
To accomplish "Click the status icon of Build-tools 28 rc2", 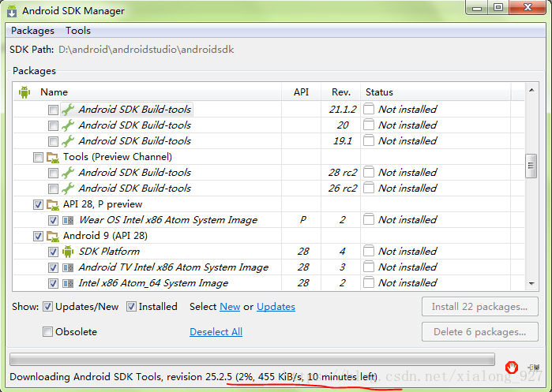I will point(369,172).
